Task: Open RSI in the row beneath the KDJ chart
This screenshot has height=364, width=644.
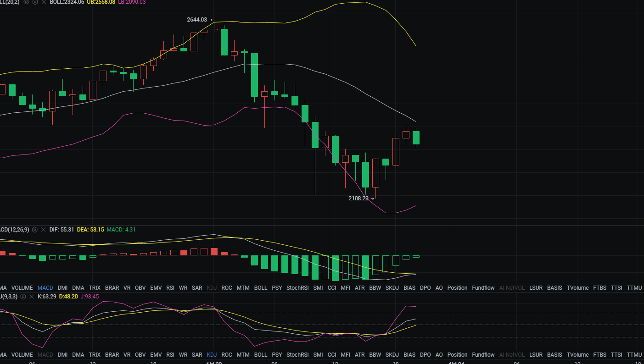Action: pyautogui.click(x=170, y=355)
